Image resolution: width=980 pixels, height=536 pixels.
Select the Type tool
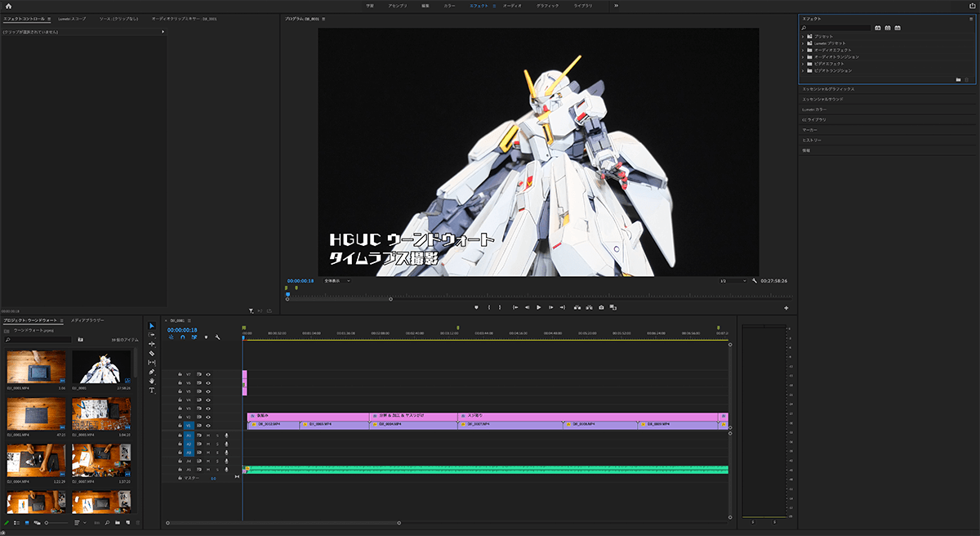[x=152, y=391]
